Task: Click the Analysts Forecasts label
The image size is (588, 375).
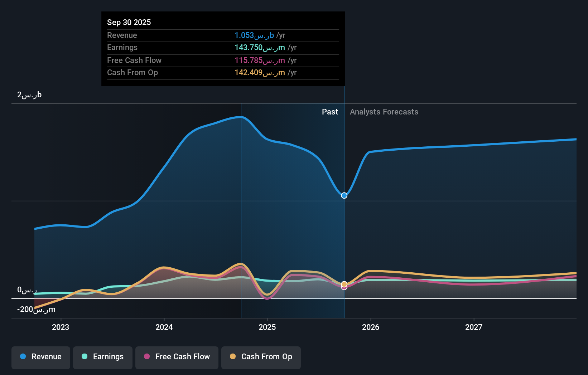Action: click(384, 112)
